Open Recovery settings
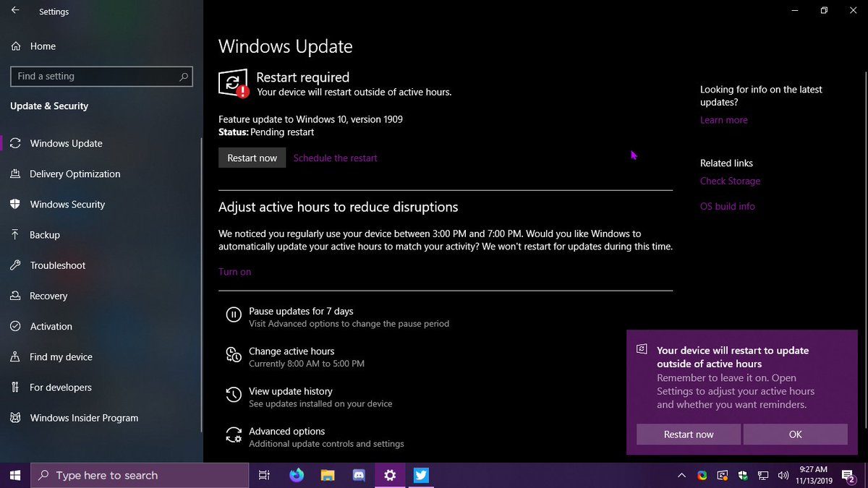This screenshot has height=488, width=868. tap(48, 296)
